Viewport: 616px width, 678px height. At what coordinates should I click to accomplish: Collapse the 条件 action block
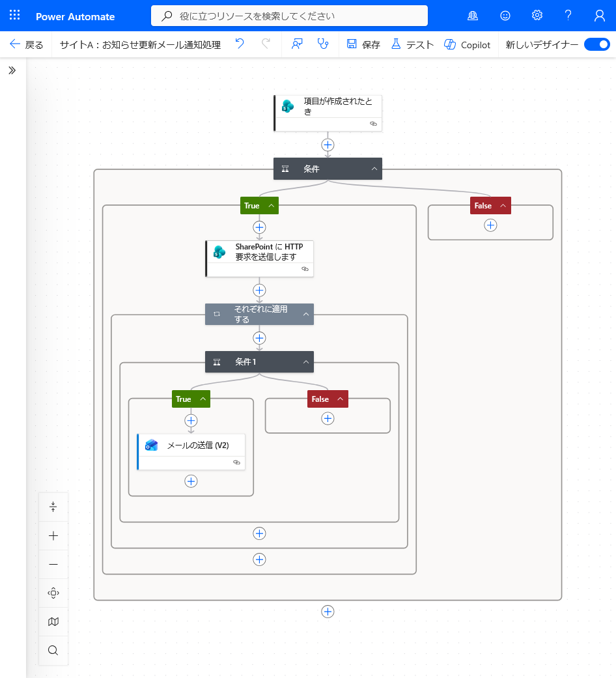[374, 169]
